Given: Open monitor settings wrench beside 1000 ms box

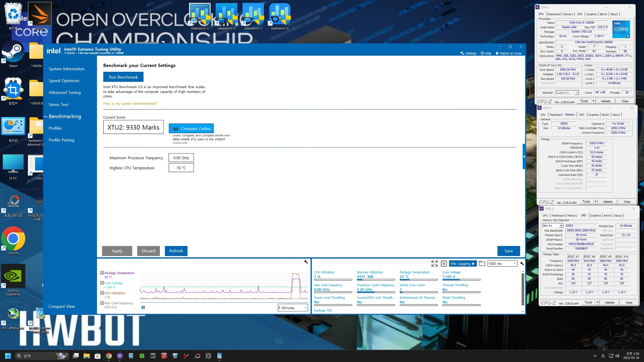Looking at the screenshot, I should (x=522, y=263).
